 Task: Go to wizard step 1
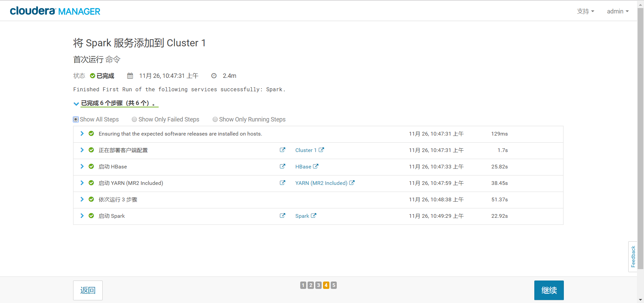(303, 285)
